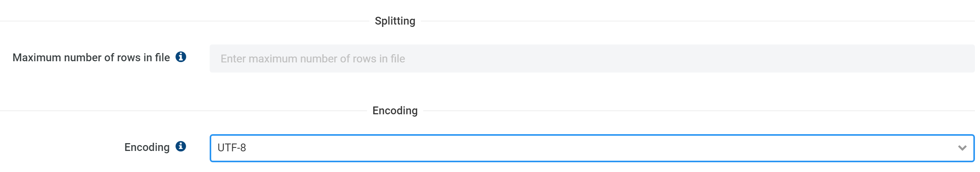Click the blank middle of the Encoding dropdown
This screenshot has width=980, height=172.
tap(592, 148)
